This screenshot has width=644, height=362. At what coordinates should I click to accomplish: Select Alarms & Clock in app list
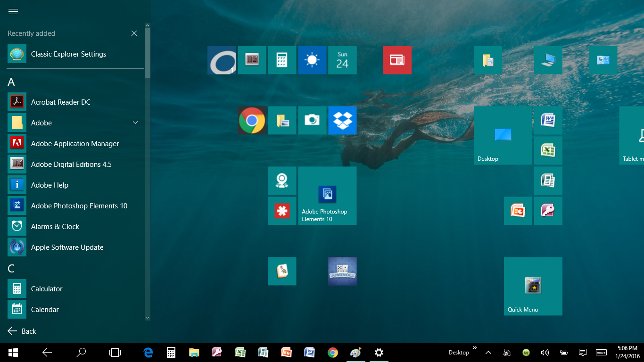(55, 226)
